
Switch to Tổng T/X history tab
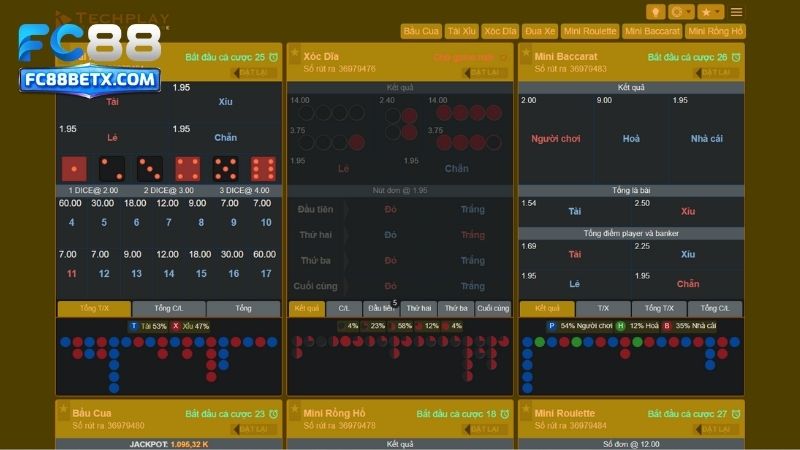(94, 308)
